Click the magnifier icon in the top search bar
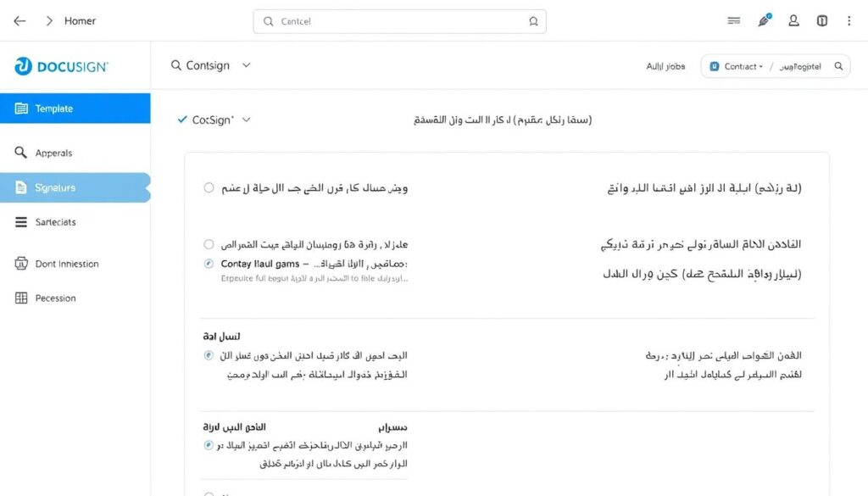868x496 pixels. [269, 21]
